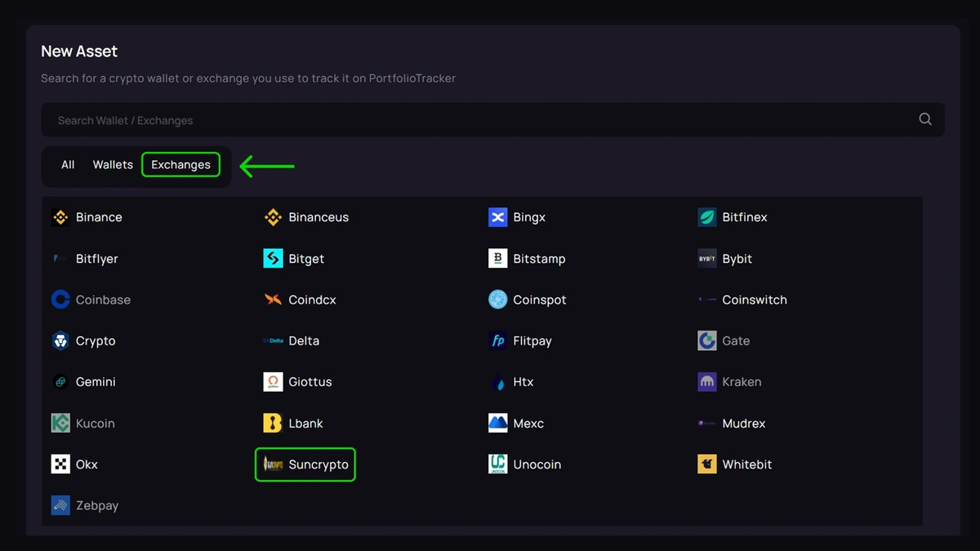Click the Bingx exchange logo
The height and width of the screenshot is (551, 980).
[x=497, y=217]
